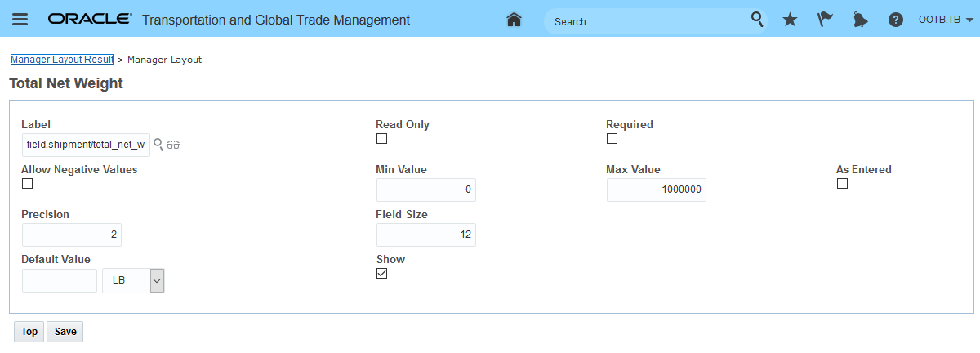The image size is (980, 353).
Task: Open the Help question mark icon
Action: coord(896,20)
